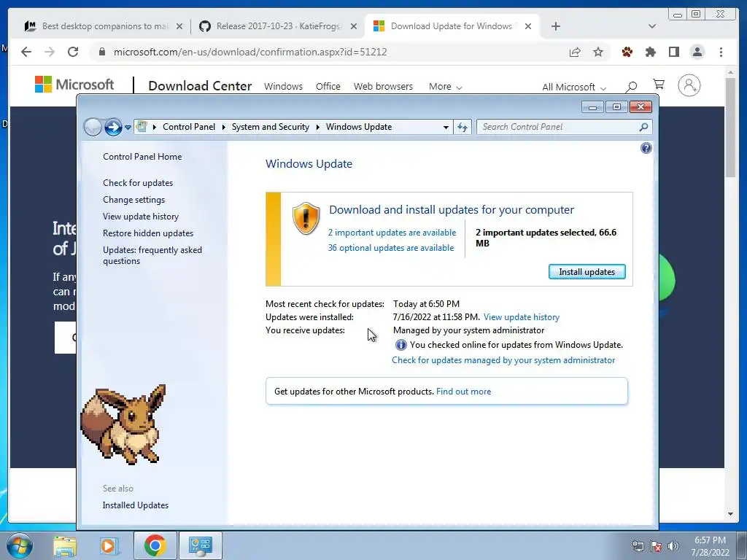Click the Action Center flag tray icon
Image resolution: width=747 pixels, height=560 pixels.
[x=656, y=546]
